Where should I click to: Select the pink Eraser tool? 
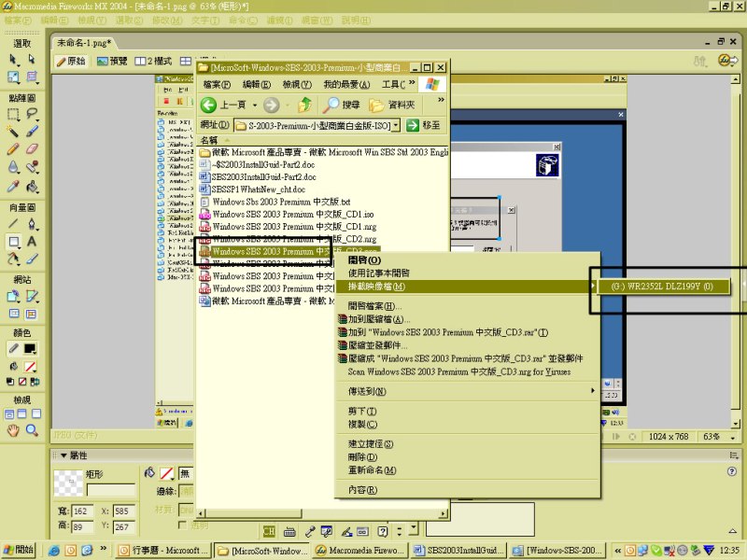pos(32,149)
